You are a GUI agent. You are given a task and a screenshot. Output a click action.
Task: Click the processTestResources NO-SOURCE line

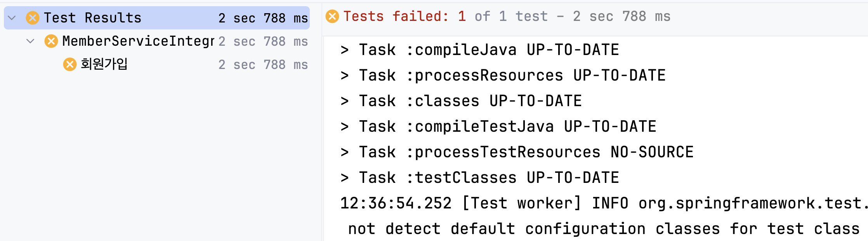pyautogui.click(x=517, y=152)
